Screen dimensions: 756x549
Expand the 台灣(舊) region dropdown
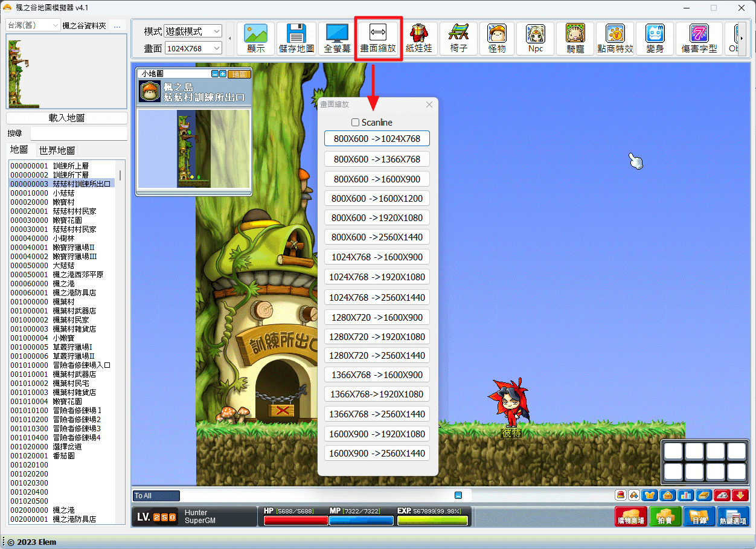[33, 25]
